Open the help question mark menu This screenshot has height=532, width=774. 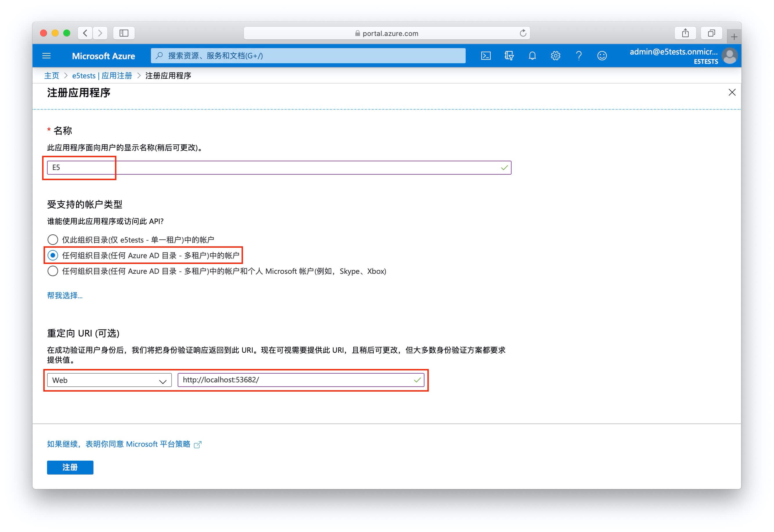[x=579, y=56]
